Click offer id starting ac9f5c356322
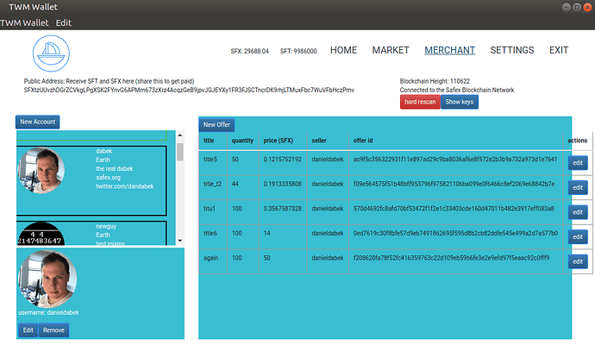 pos(455,160)
